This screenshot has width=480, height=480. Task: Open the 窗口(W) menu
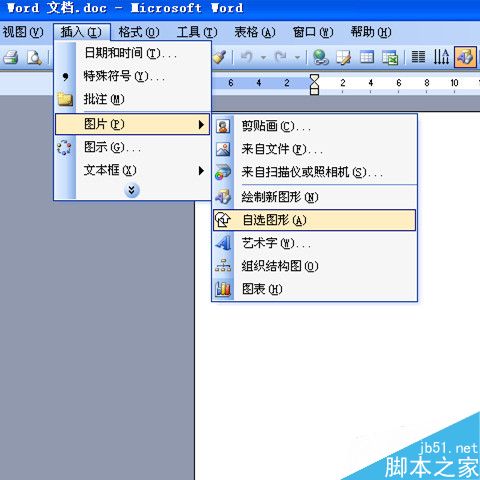[313, 32]
